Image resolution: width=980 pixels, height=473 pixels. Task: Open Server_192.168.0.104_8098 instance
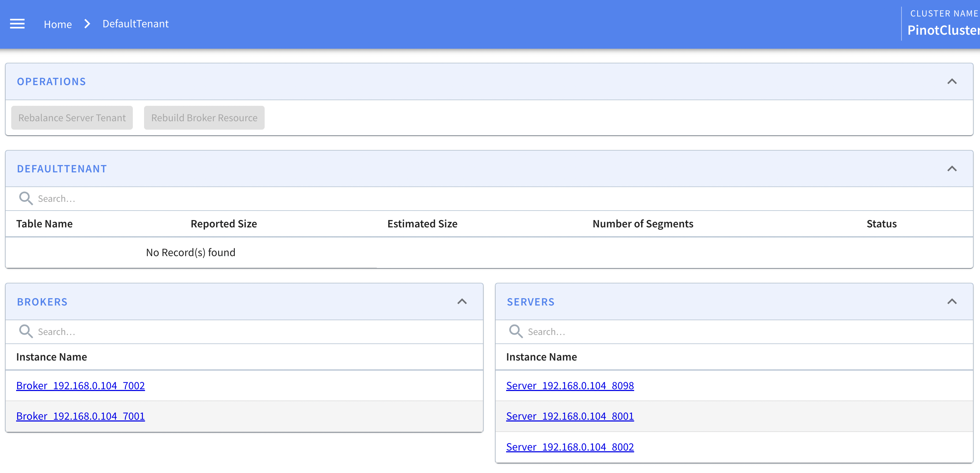[x=570, y=385]
